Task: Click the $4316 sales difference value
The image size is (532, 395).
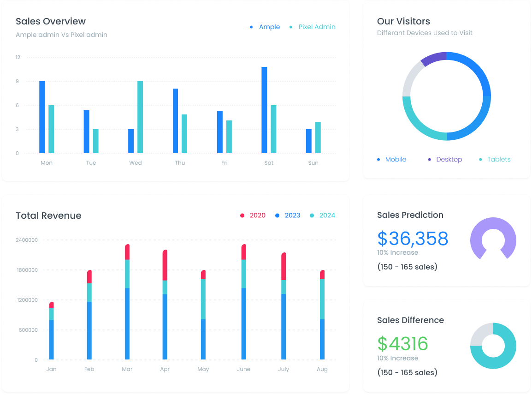Action: tap(402, 343)
